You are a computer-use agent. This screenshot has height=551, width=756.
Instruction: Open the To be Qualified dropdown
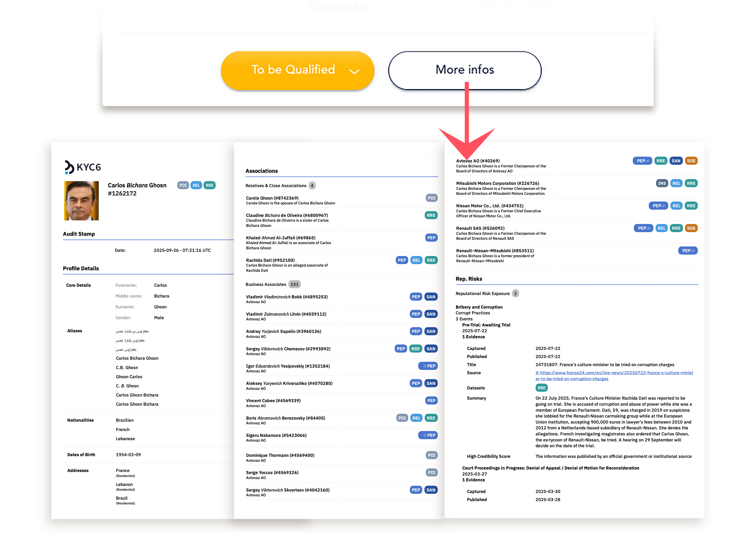tap(297, 70)
